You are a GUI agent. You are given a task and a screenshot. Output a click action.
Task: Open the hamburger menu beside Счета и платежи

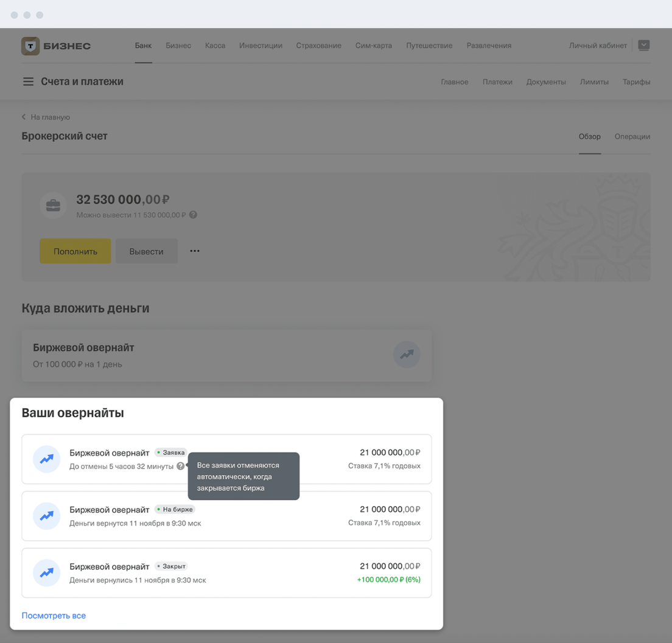pos(28,82)
